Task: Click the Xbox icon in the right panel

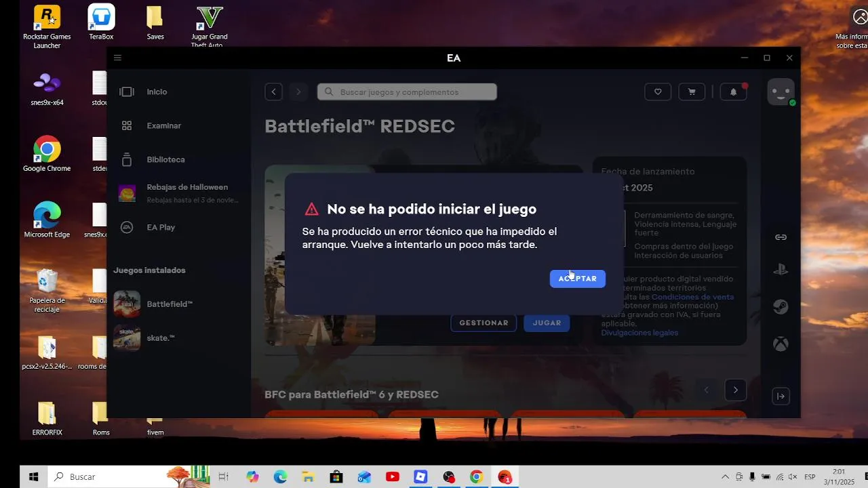Action: [781, 344]
